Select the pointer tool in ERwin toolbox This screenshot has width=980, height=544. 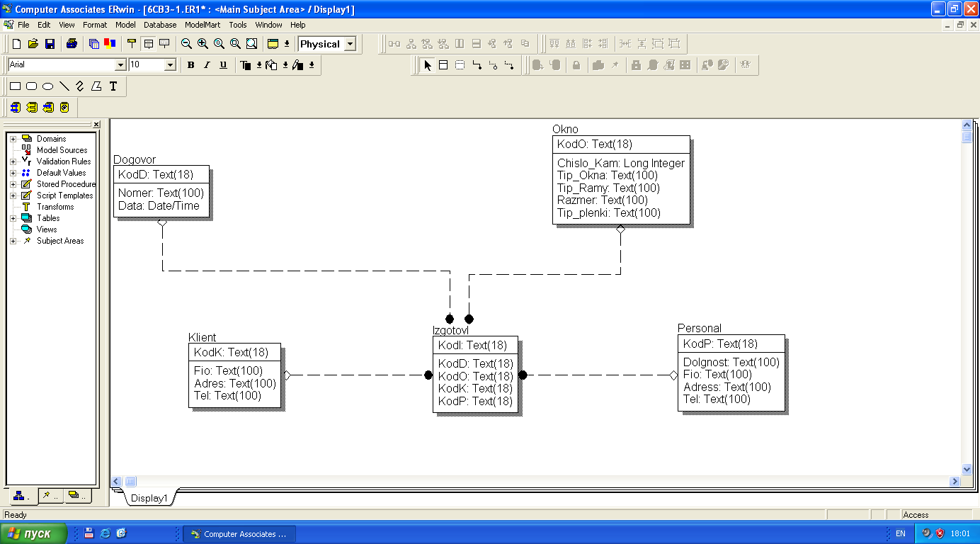pos(427,65)
